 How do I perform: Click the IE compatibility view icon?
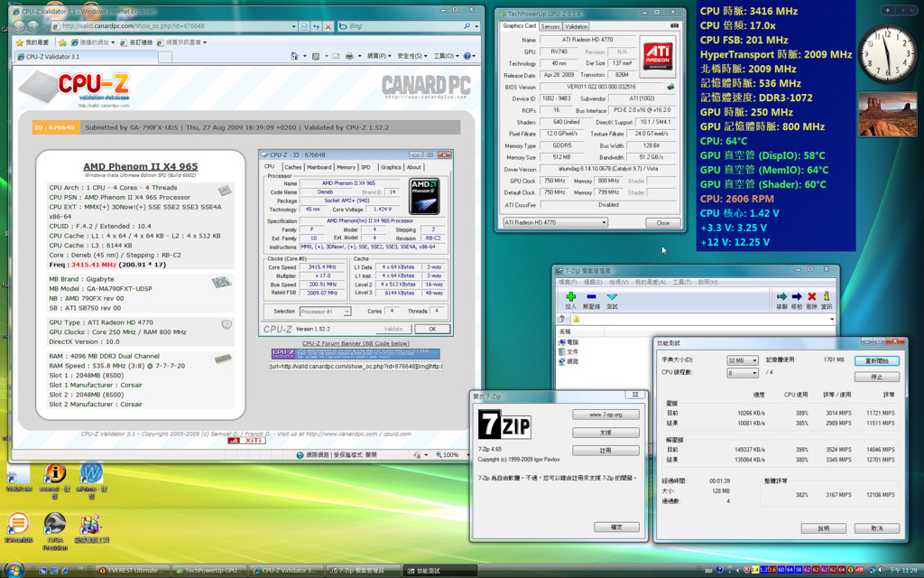pos(304,26)
